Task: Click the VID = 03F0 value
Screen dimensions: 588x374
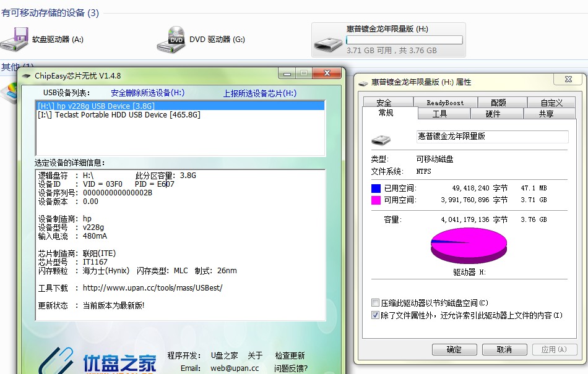Action: click(x=102, y=184)
